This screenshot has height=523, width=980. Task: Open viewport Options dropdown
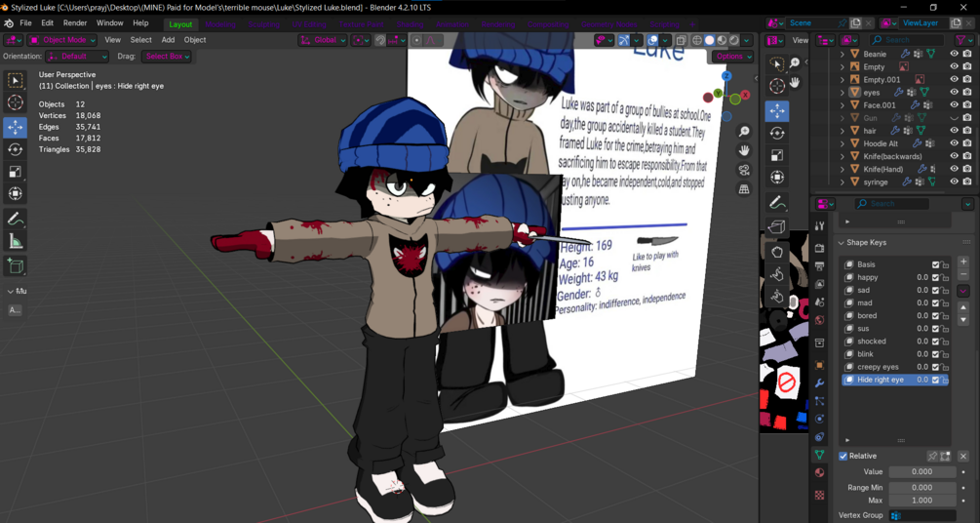[x=732, y=57]
